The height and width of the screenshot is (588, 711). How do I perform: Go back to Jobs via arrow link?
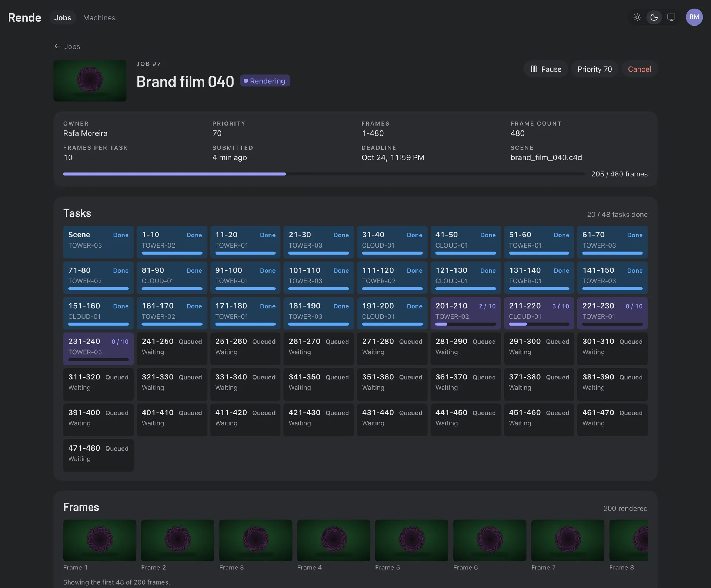[67, 46]
